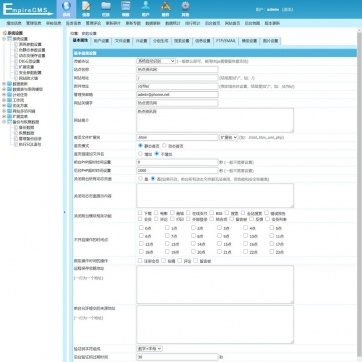Click the admin email input field
The image size is (362, 362).
tap(177, 95)
